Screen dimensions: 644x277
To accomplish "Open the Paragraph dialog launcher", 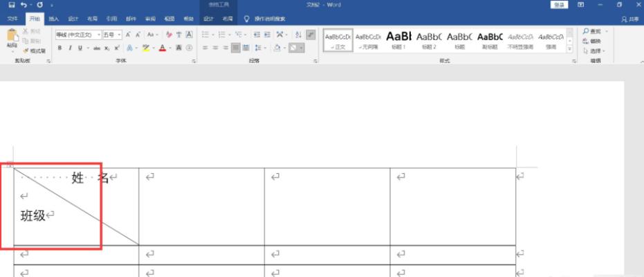I will click(315, 61).
